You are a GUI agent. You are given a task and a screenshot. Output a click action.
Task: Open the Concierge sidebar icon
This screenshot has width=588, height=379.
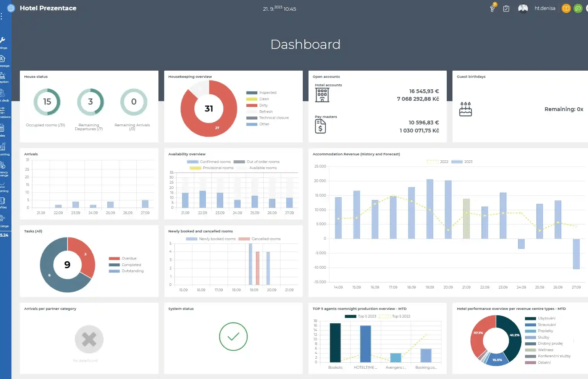click(x=2, y=218)
